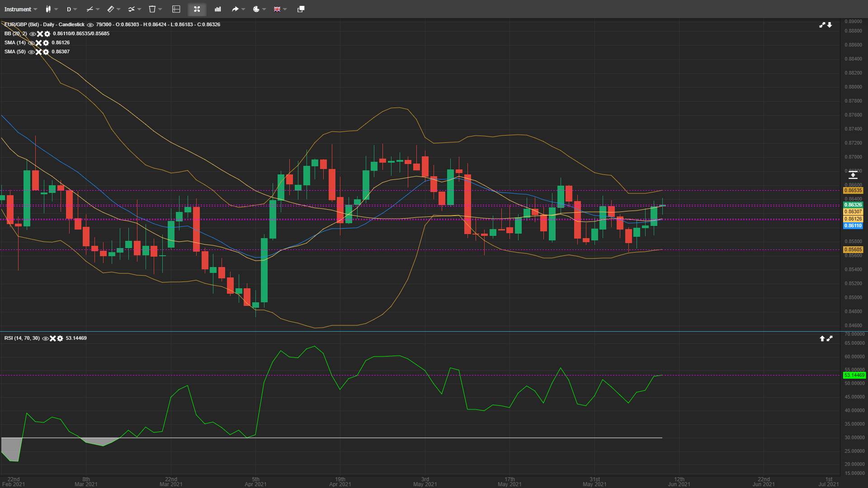Remove the RSI indicator with X icon
The image size is (868, 488).
[52, 338]
